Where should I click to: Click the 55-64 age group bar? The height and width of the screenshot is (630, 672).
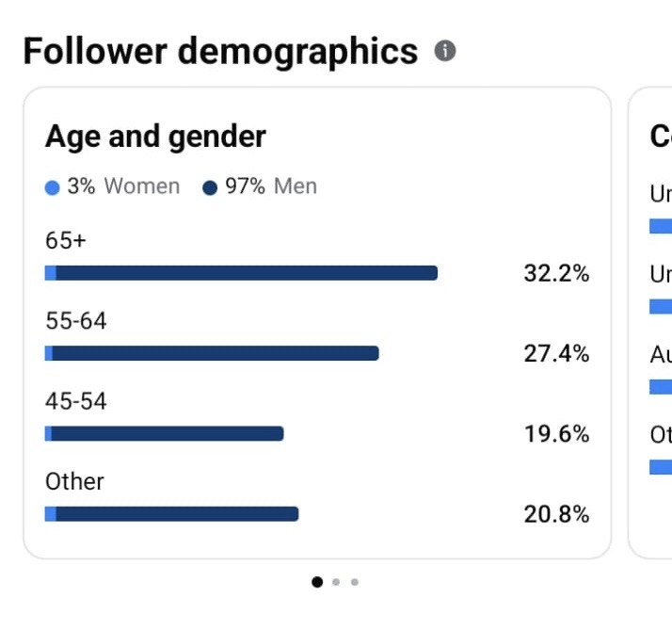(x=212, y=353)
